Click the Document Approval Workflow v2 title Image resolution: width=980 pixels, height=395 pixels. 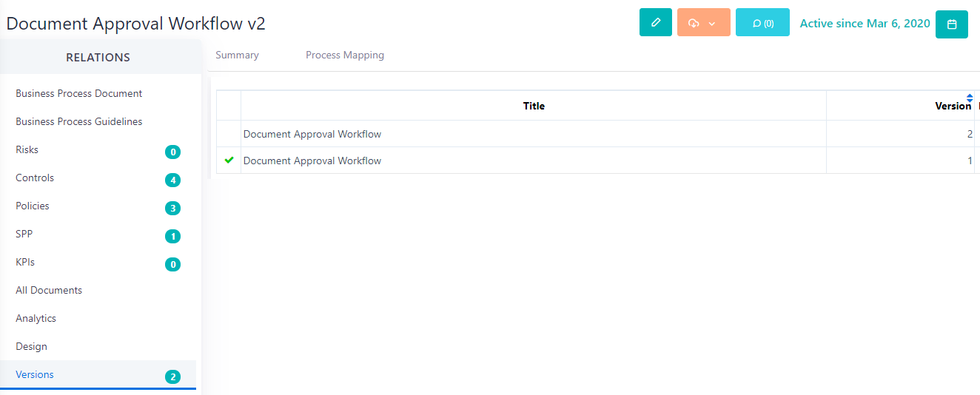point(136,23)
